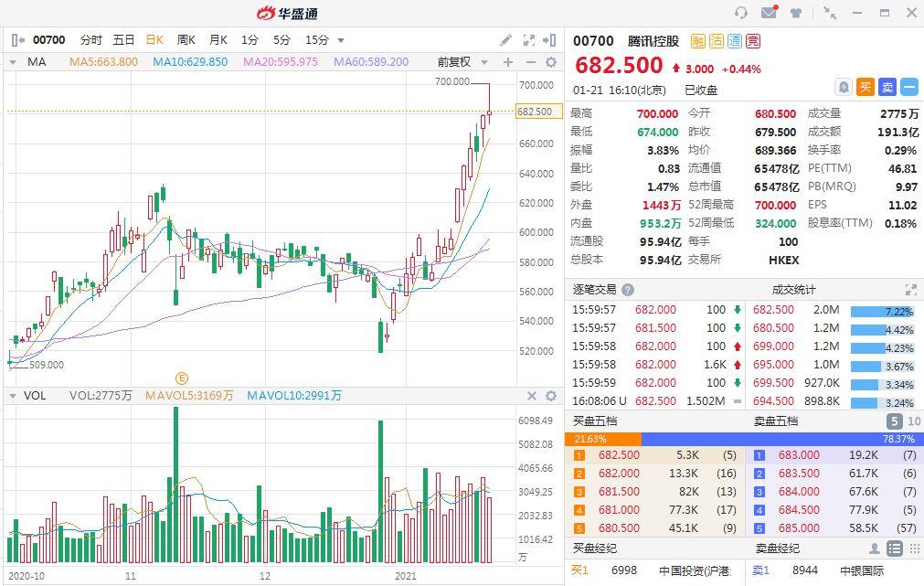924x586 pixels.
Task: Expand the K-line chart to fullscreen
Action: click(528, 40)
